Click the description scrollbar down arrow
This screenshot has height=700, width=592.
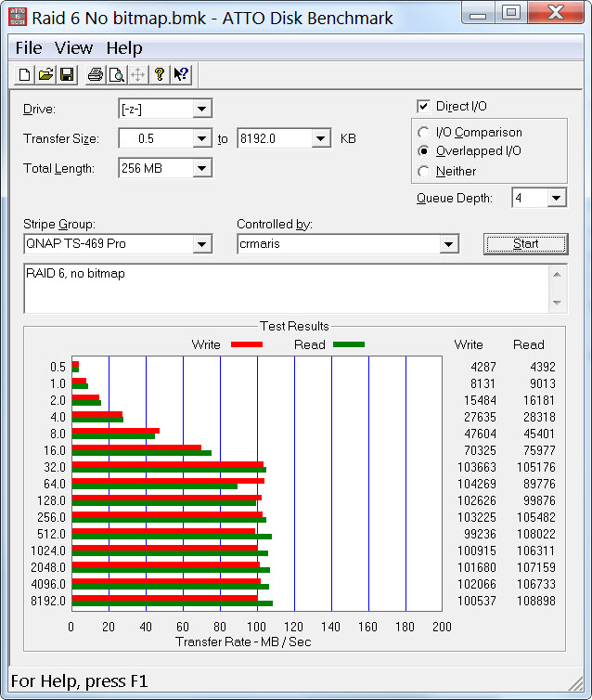(557, 303)
